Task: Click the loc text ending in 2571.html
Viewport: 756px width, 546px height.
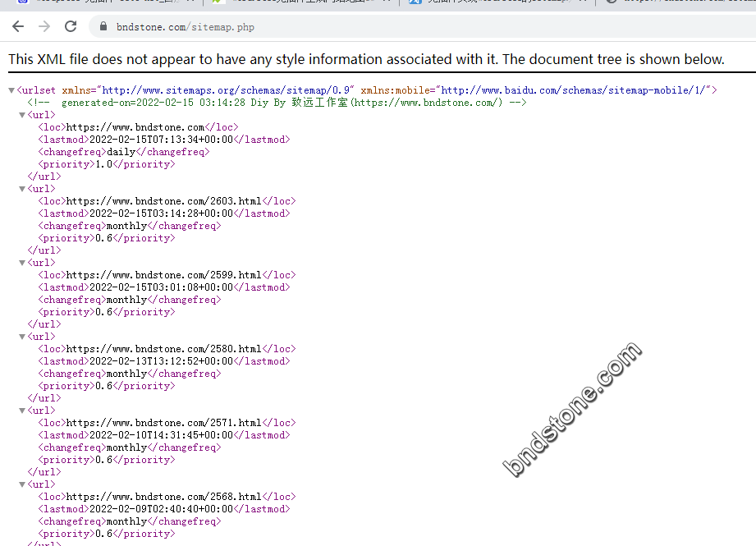Action: pos(164,423)
